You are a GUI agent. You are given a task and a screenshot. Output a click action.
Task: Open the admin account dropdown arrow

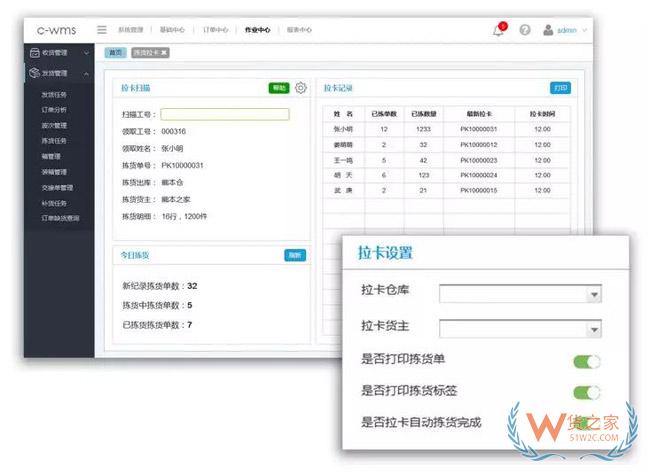click(x=585, y=30)
